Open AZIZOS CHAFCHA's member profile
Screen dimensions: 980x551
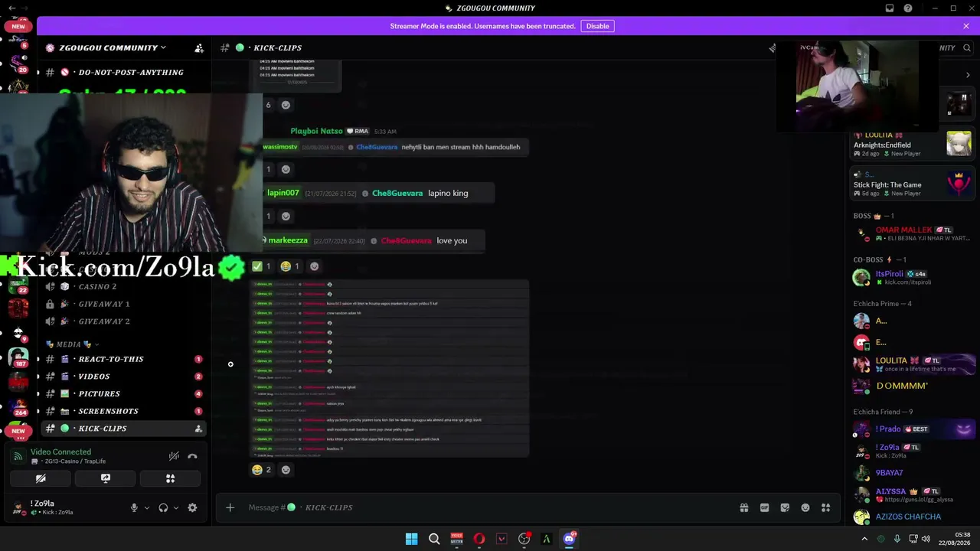(x=913, y=517)
